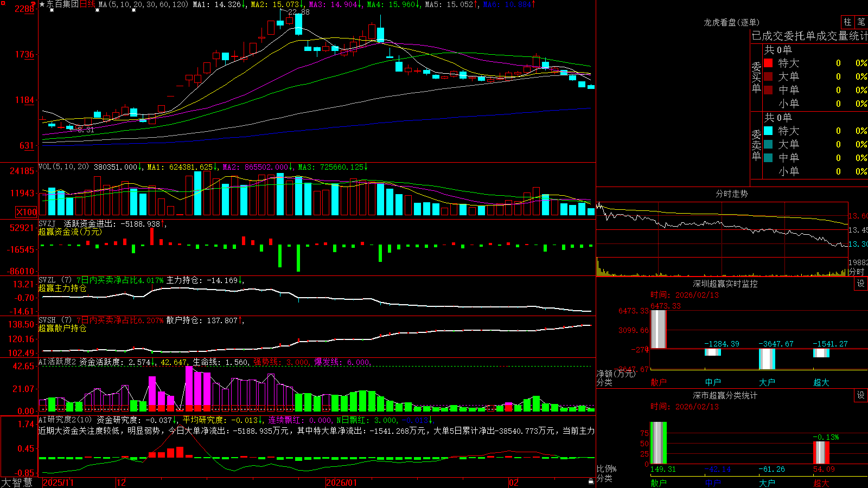Select the SVSH (7) indicator label
Viewport: 868px width, 488px height.
pos(55,320)
